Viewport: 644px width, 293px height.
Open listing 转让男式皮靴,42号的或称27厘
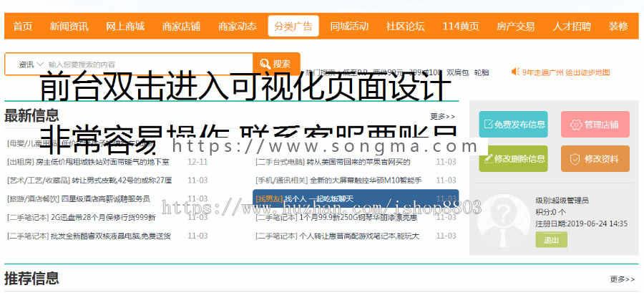(x=122, y=181)
